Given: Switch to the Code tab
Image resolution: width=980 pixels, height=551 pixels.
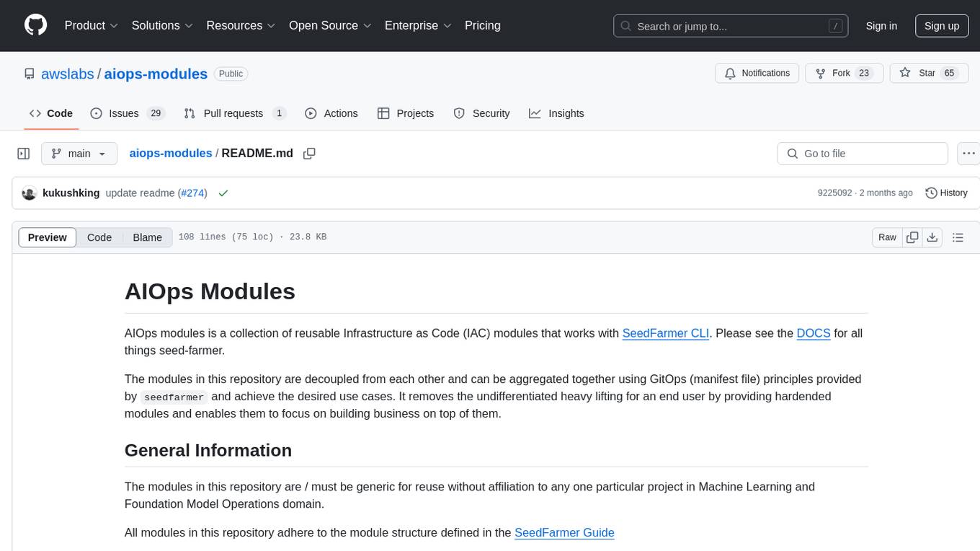Looking at the screenshot, I should tap(51, 113).
